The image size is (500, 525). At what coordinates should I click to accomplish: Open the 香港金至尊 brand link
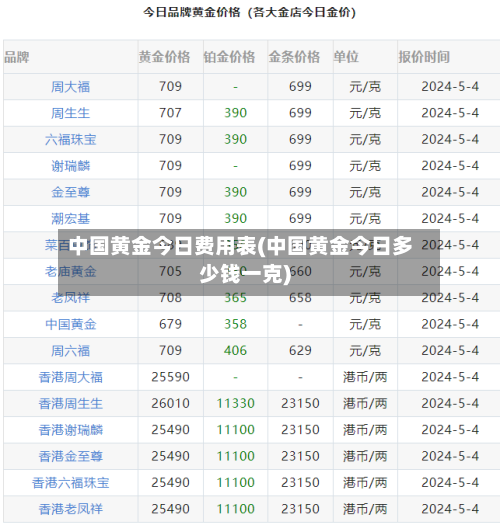click(x=70, y=456)
